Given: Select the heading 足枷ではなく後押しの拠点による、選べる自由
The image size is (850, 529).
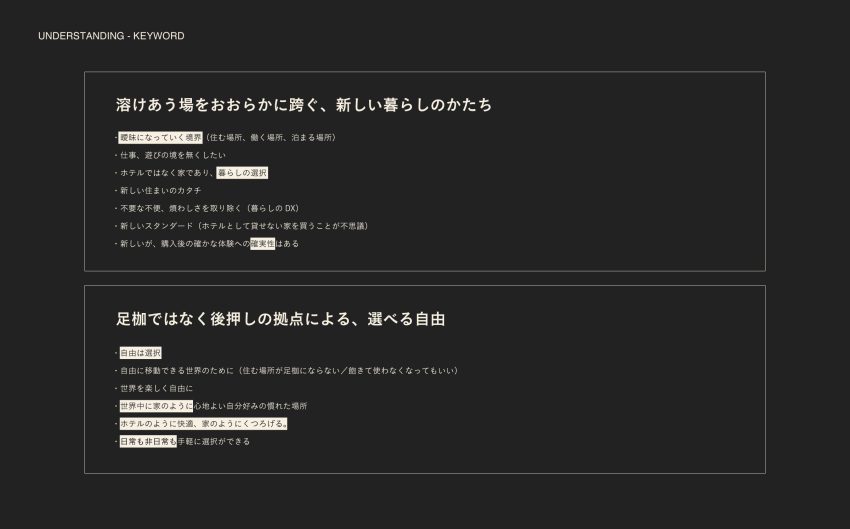Looking at the screenshot, I should [281, 319].
